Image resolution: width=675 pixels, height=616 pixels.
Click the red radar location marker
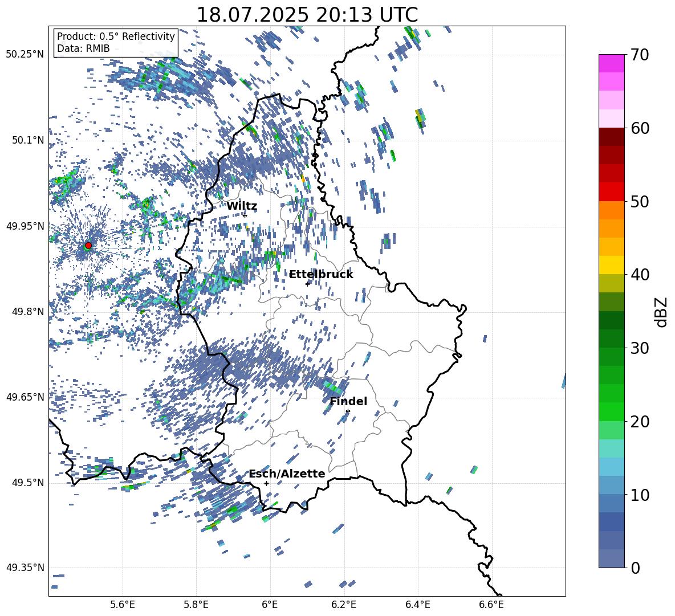click(88, 246)
